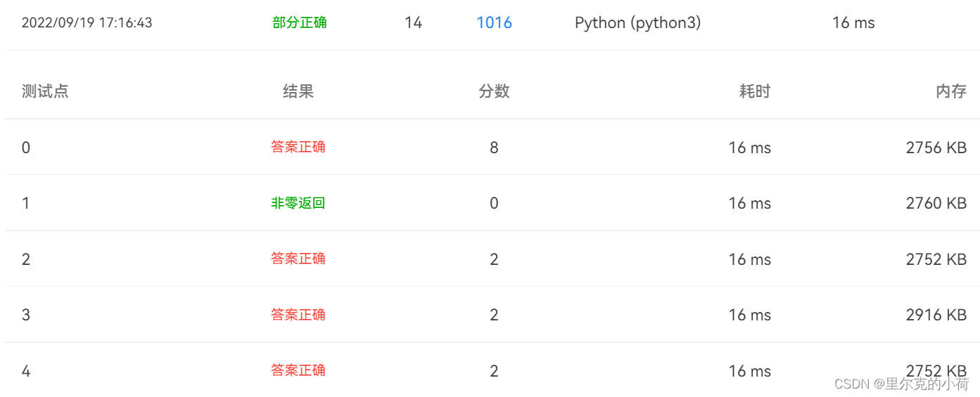The height and width of the screenshot is (397, 980).
Task: Click the 答案正确 result for test point 0
Action: pyautogui.click(x=298, y=147)
